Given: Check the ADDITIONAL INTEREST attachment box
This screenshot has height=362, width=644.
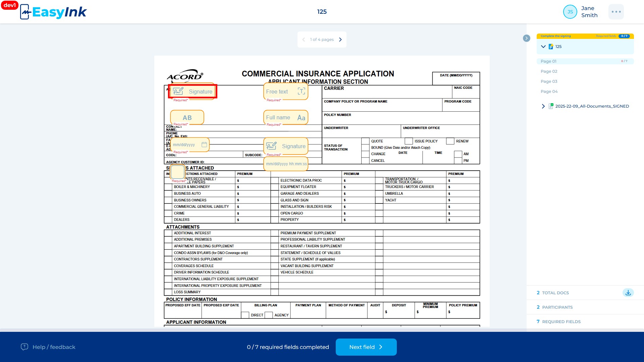Looking at the screenshot, I should [168, 233].
